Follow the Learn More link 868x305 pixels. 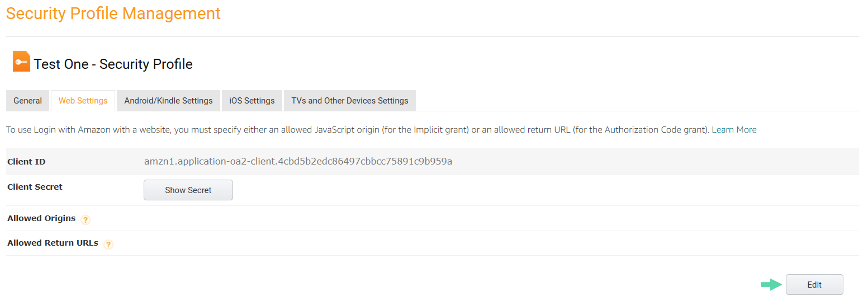point(734,130)
